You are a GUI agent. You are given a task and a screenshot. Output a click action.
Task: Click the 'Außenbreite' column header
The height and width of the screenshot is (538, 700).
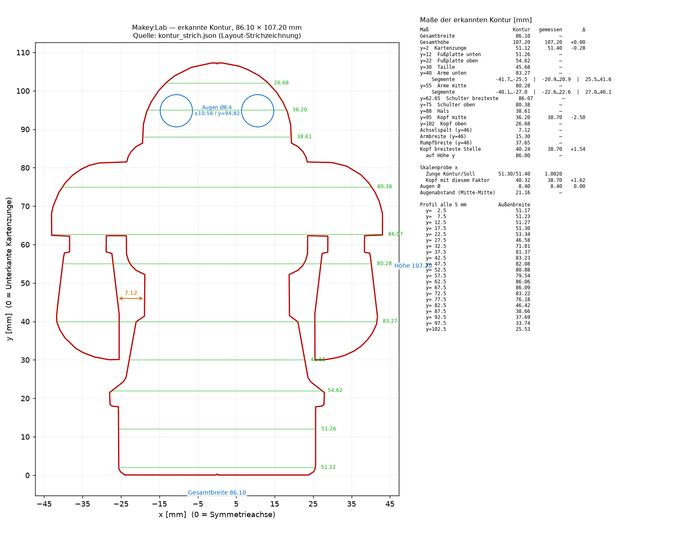point(514,204)
